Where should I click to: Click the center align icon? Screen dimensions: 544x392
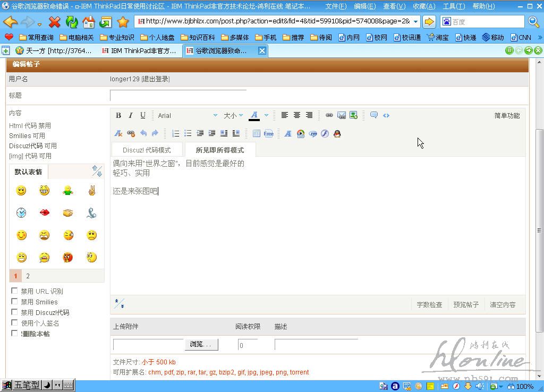[x=297, y=115]
